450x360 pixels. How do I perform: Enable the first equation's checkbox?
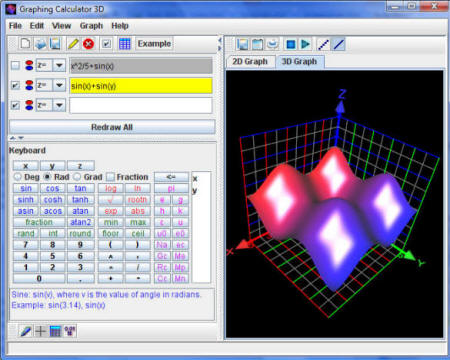click(x=15, y=65)
